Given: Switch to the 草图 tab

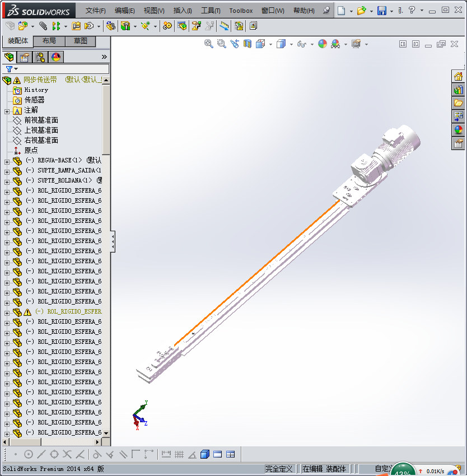Looking at the screenshot, I should 81,41.
